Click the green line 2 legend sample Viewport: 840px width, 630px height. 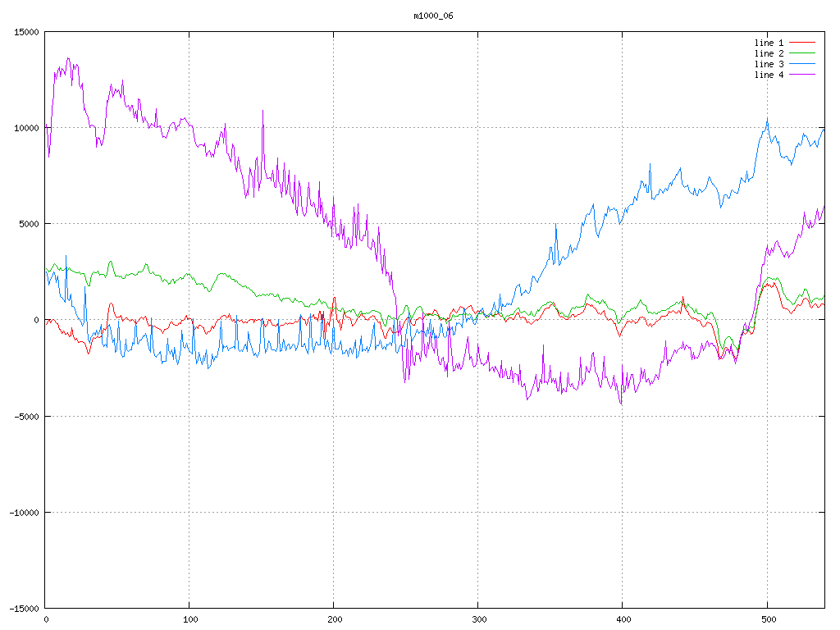(x=803, y=53)
